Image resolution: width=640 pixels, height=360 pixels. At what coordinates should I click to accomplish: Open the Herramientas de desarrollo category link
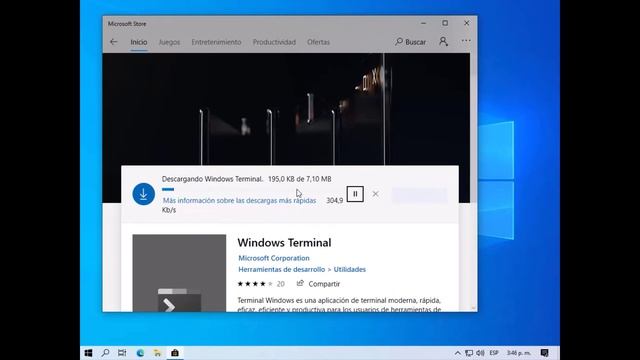click(x=282, y=269)
